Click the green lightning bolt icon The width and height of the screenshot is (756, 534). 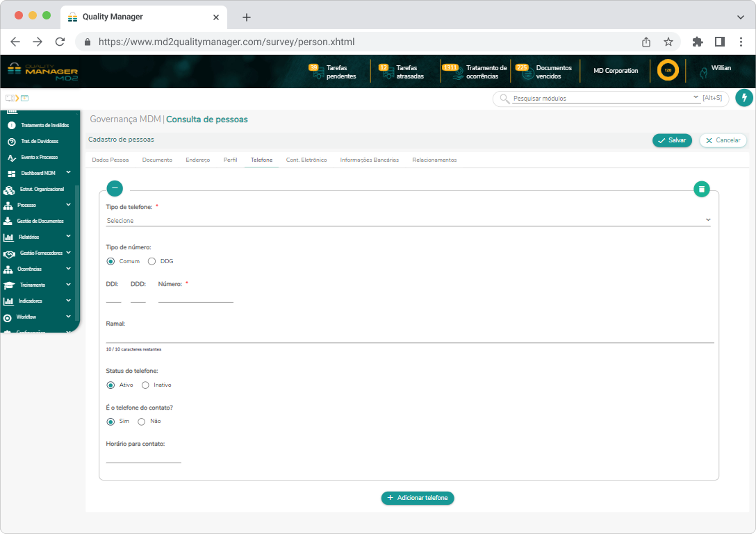(744, 98)
